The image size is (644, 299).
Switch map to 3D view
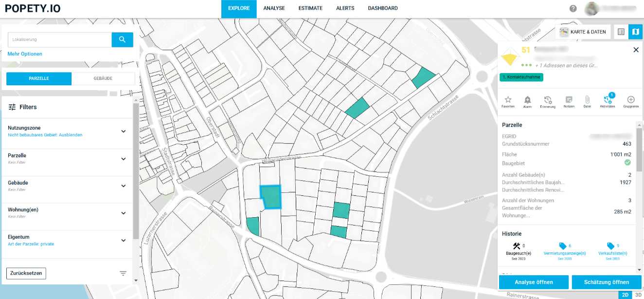click(638, 295)
